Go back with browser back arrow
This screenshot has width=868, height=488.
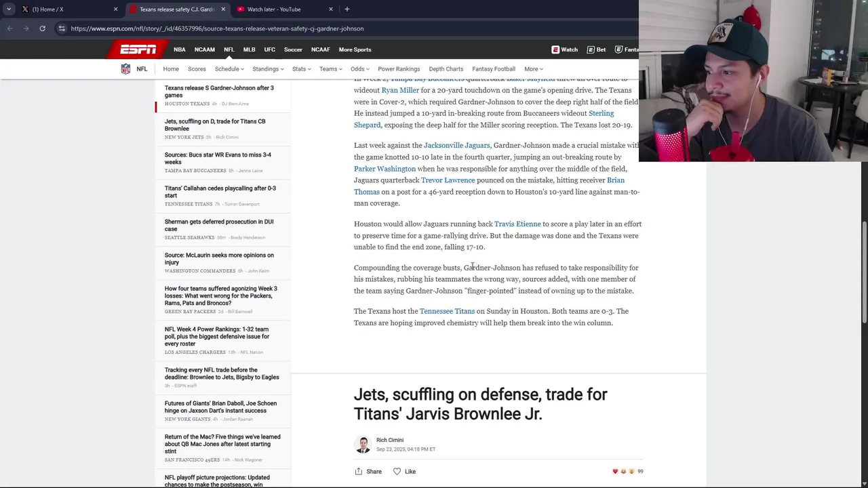pos(9,28)
